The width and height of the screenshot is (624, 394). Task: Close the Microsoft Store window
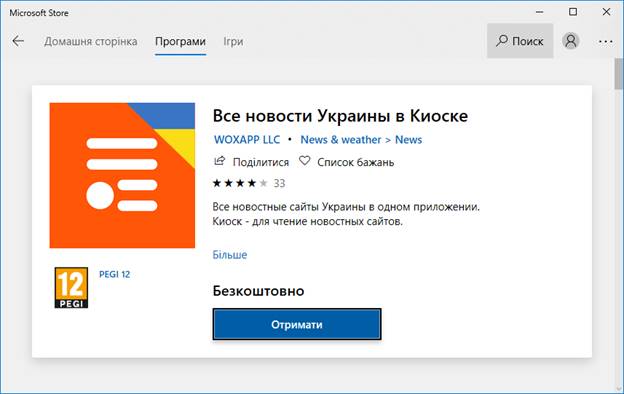click(x=606, y=12)
